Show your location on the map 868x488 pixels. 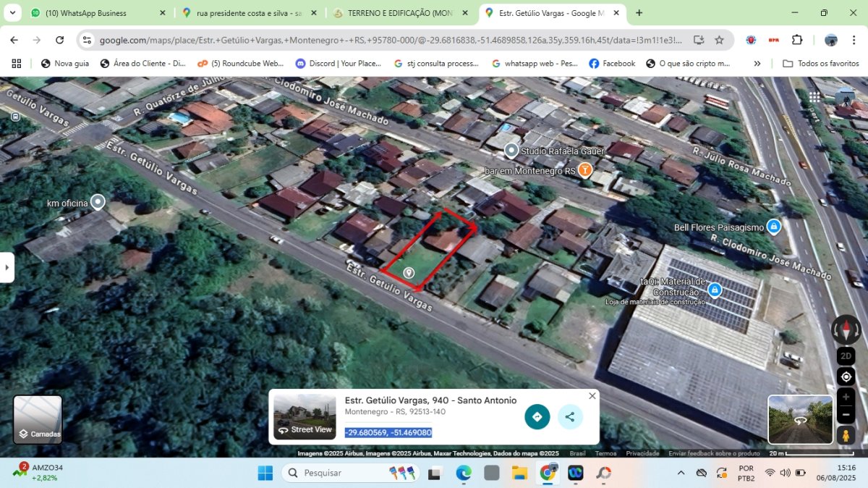pyautogui.click(x=846, y=376)
